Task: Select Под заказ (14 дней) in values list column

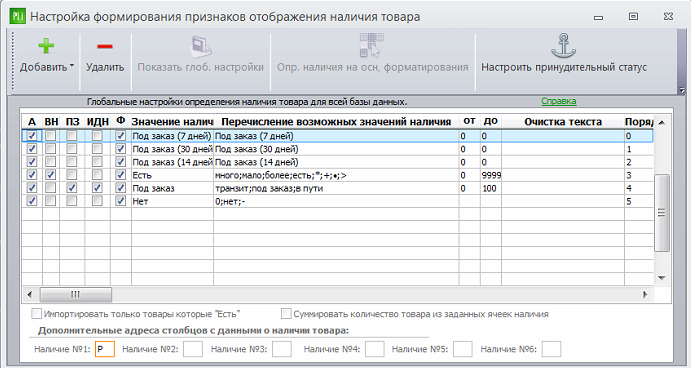Action: pyautogui.click(x=336, y=162)
